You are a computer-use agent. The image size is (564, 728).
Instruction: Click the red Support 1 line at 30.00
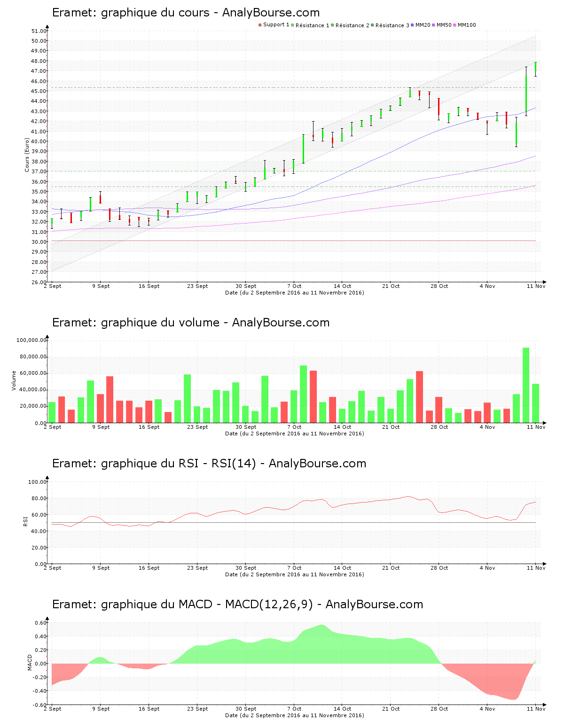click(x=294, y=241)
